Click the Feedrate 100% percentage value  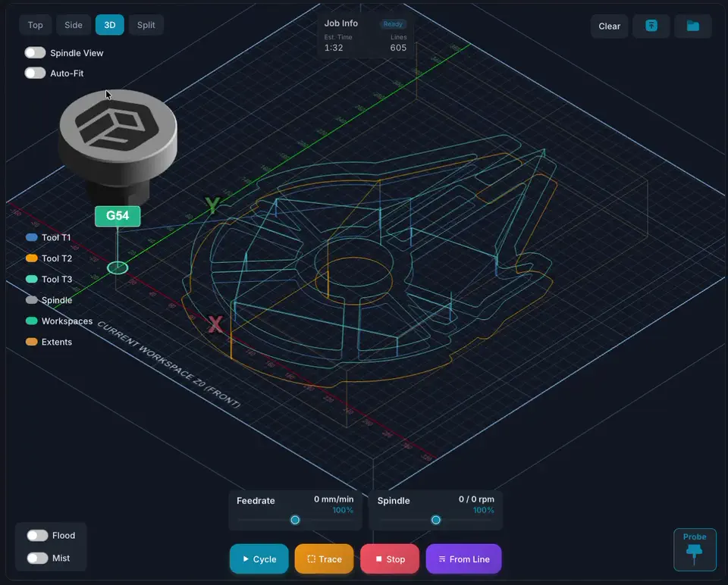coord(343,510)
